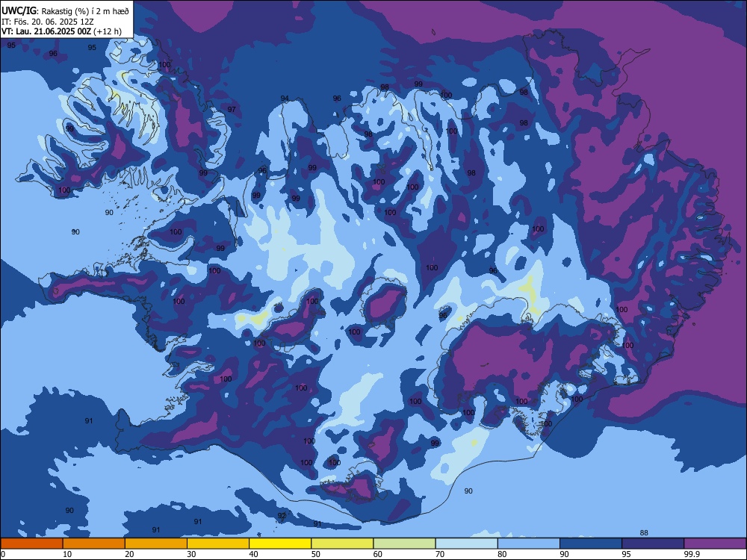Click the dark orange 0–10 legend swatch
The image size is (747, 560).
[32, 544]
